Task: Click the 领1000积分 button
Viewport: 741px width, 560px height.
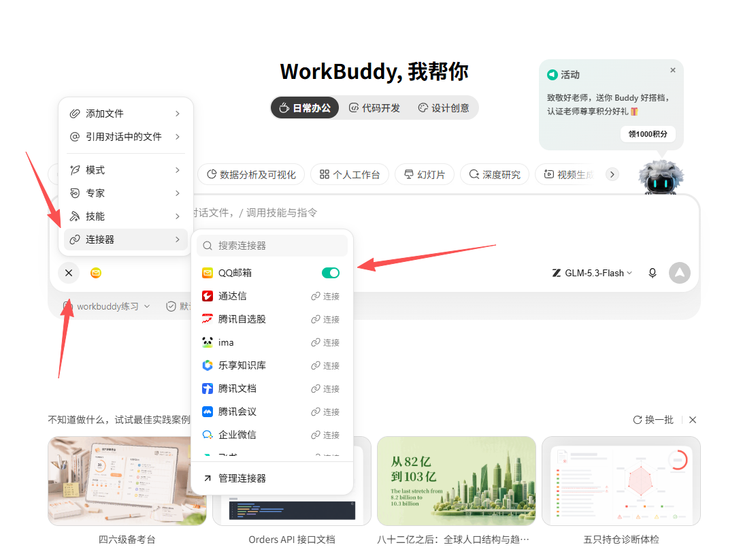Action: [648, 134]
